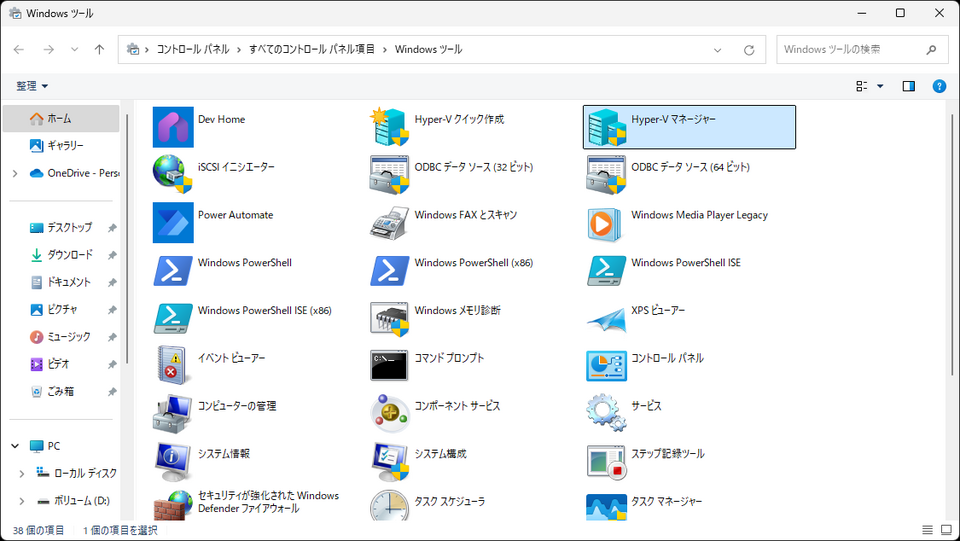The height and width of the screenshot is (541, 960).
Task: Select the Windows PowerShell (x86) icon
Action: [389, 270]
